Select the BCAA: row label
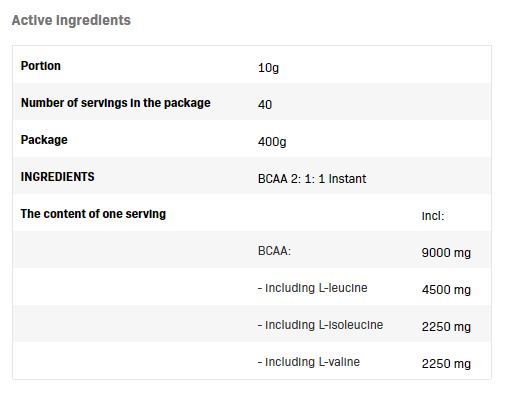The height and width of the screenshot is (393, 507). [274, 251]
